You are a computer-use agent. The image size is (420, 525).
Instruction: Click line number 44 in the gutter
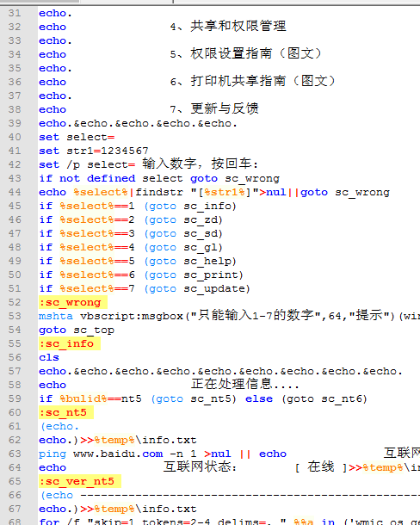pyautogui.click(x=15, y=193)
